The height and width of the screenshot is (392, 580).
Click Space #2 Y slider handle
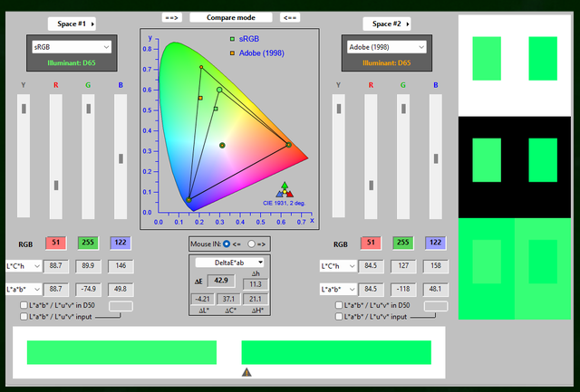click(339, 109)
